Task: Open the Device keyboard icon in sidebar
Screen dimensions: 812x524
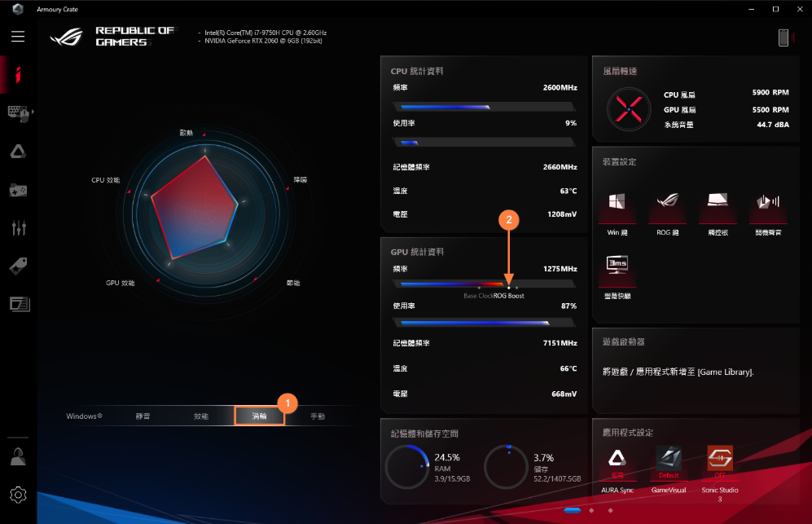Action: 20,113
